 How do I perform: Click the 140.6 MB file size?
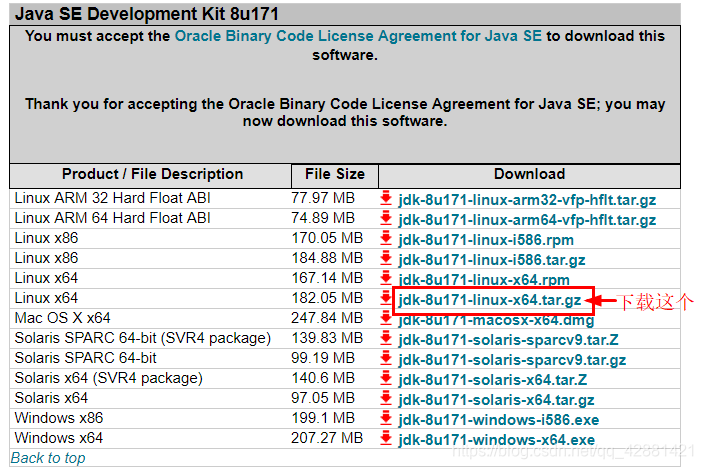click(323, 378)
